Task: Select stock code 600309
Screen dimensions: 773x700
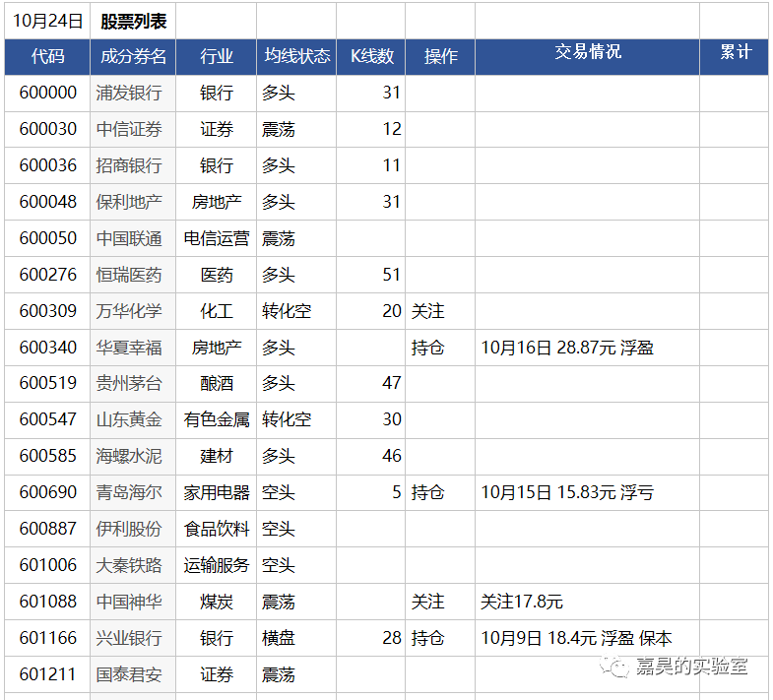Action: tap(47, 311)
